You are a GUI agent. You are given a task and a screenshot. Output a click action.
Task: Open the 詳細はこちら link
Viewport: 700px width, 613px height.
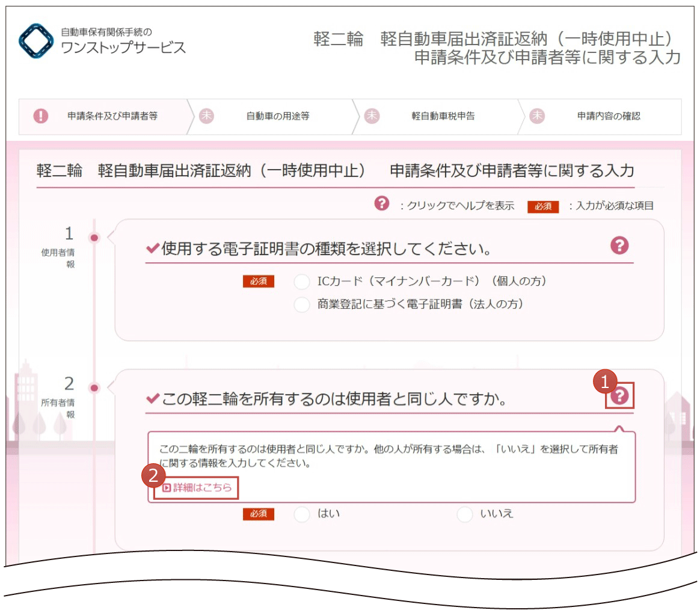tap(197, 487)
